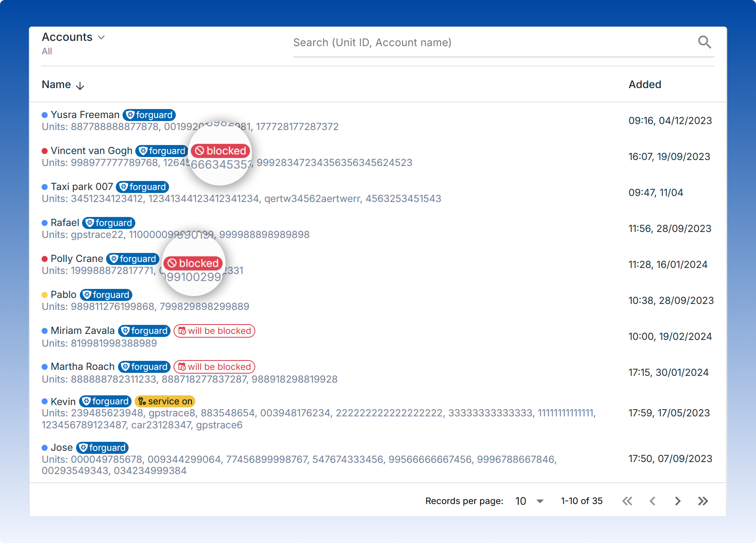Click the Added column header

click(645, 84)
